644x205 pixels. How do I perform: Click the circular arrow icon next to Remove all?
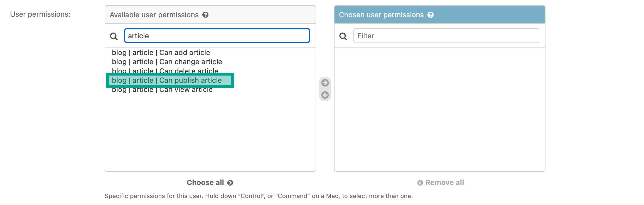(420, 182)
